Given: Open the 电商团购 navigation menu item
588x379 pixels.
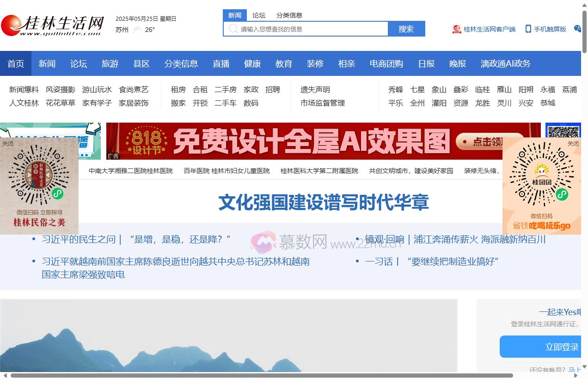Looking at the screenshot, I should point(386,63).
